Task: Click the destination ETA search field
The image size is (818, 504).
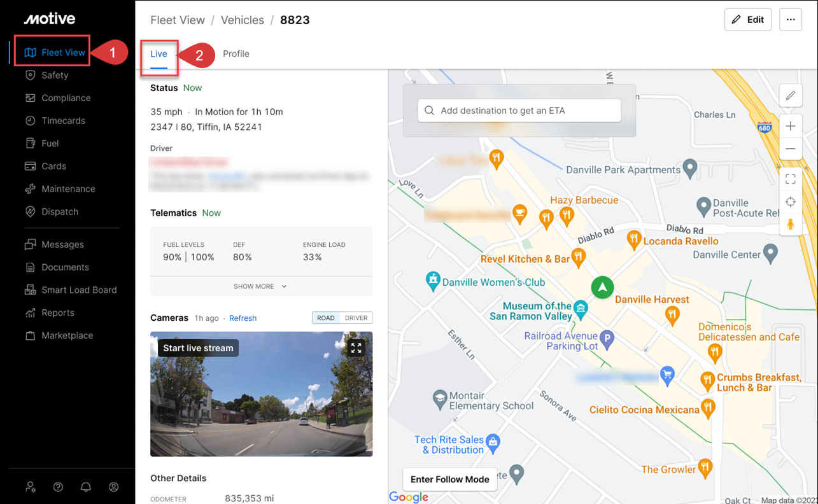Action: coord(519,110)
